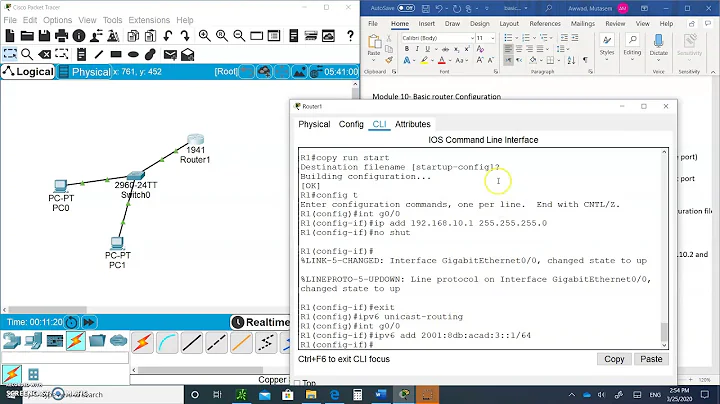Screen dimensions: 720x404
Task: Toggle AutoSave switch in Word
Action: 406,8
